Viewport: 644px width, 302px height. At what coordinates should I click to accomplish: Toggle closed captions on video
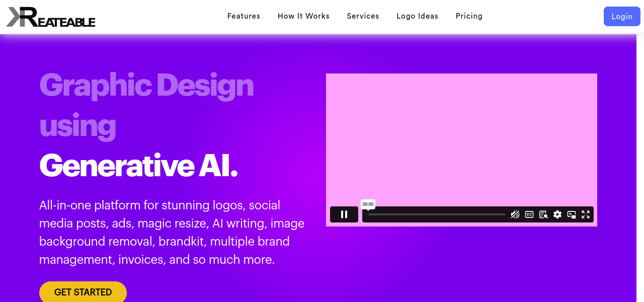click(x=529, y=214)
